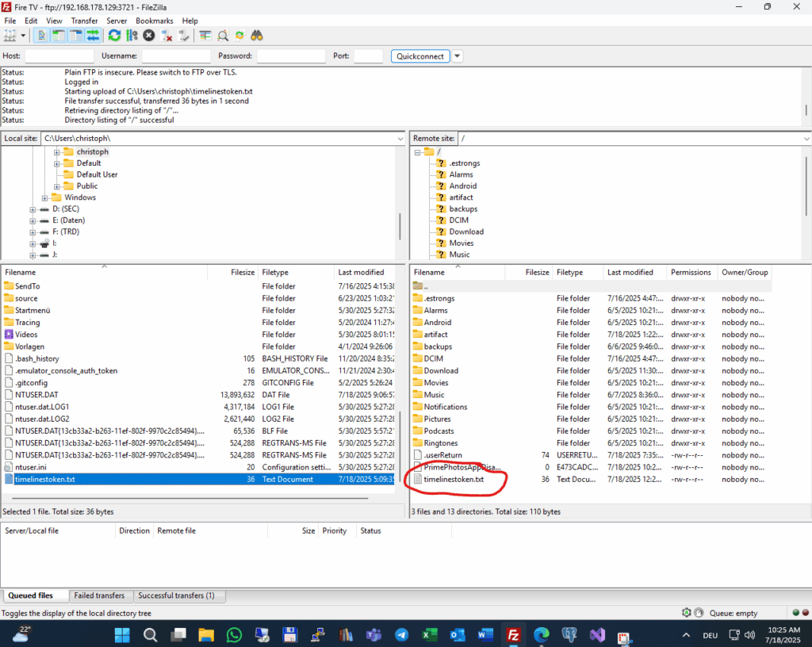This screenshot has width=812, height=647.
Task: Toggle the remote directory tree display
Action: (75, 36)
